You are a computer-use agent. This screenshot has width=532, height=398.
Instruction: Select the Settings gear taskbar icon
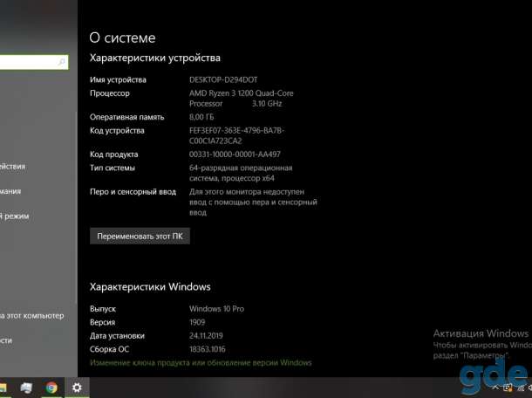(77, 388)
